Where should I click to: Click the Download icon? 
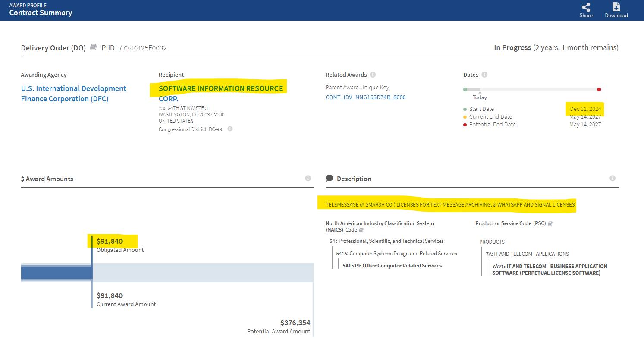pos(616,7)
